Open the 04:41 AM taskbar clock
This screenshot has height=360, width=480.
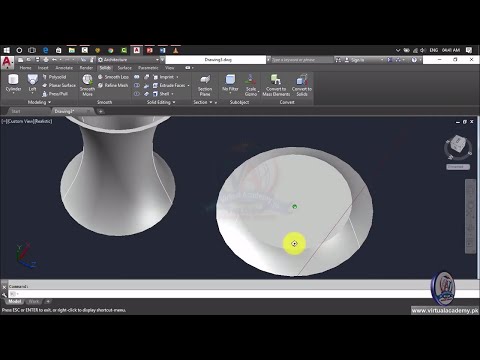tap(451, 50)
